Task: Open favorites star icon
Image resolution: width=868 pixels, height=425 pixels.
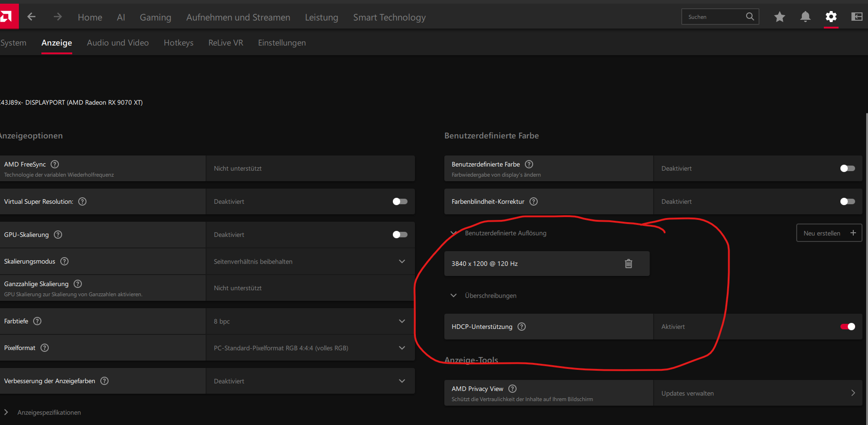Action: [780, 17]
